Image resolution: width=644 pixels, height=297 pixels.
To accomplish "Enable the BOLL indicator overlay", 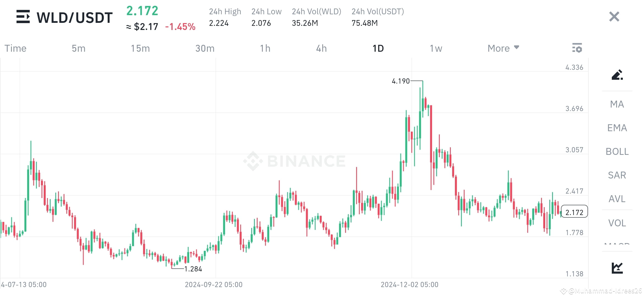I will click(x=617, y=152).
